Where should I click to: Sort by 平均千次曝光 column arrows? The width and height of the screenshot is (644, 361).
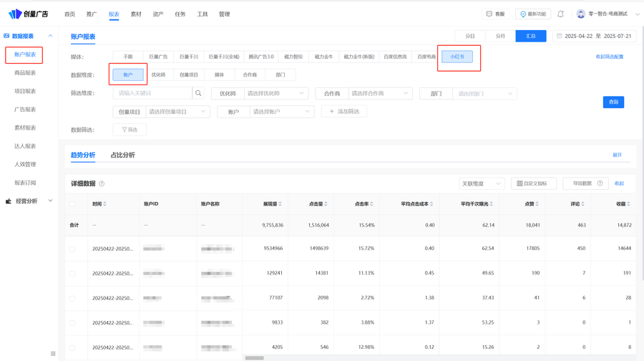coord(491,204)
